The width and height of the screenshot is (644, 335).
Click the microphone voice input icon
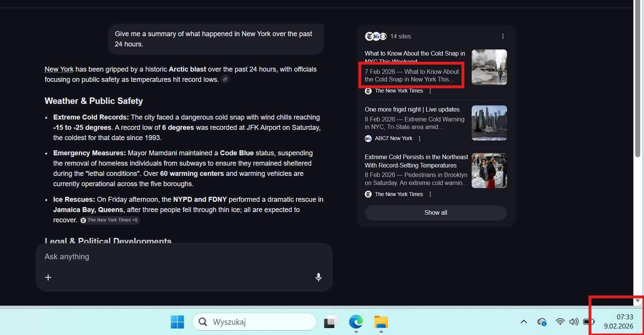coord(318,277)
